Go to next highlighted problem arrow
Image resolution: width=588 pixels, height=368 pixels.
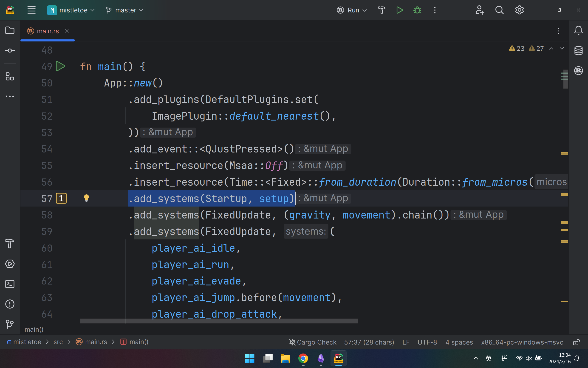coord(562,49)
